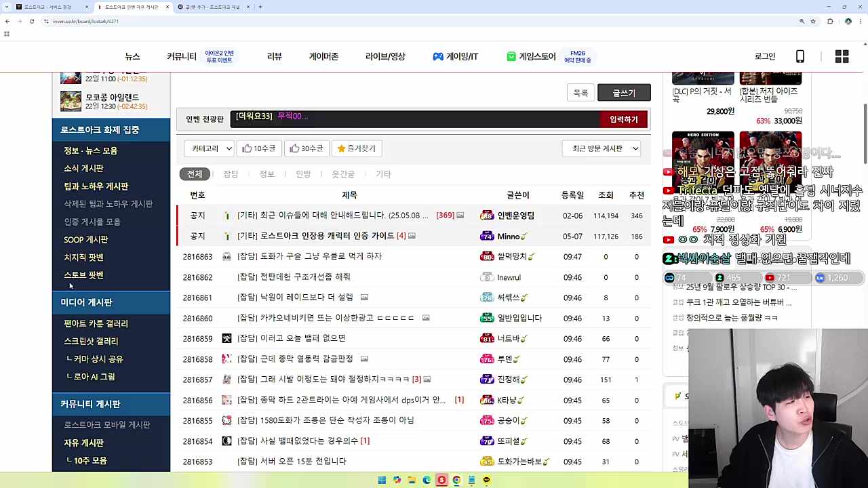Click the 인벤 전광판 message field
The image size is (868, 488).
[x=415, y=120]
